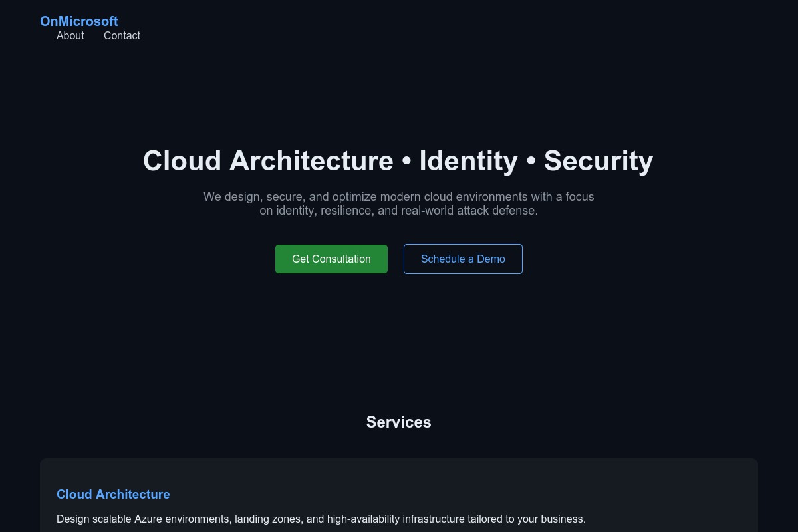Open the About navigation link

point(70,36)
